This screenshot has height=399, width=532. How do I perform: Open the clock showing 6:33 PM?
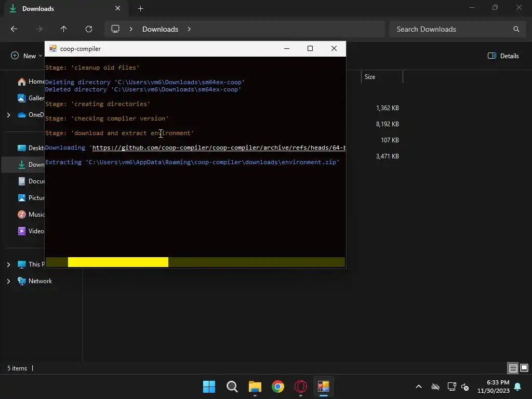(x=494, y=387)
